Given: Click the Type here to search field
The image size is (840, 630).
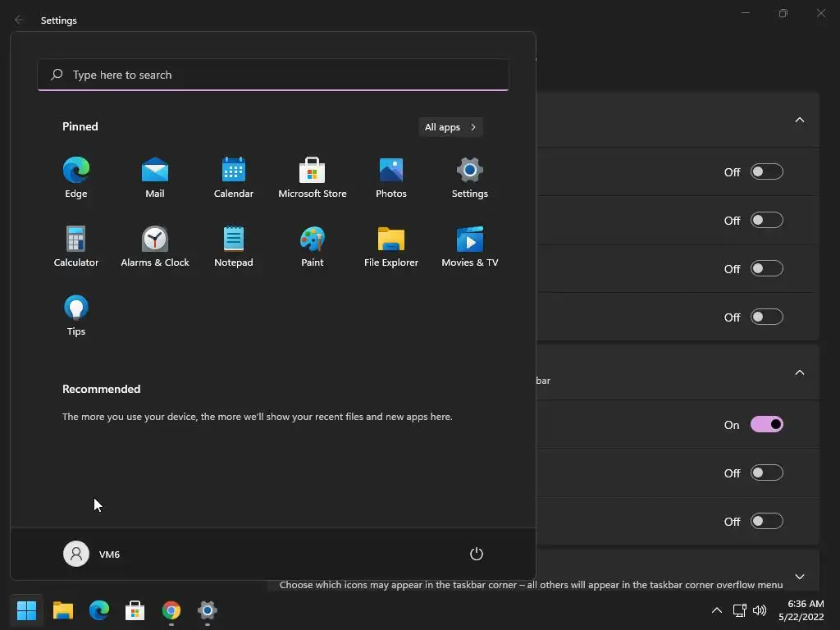Looking at the screenshot, I should click(273, 75).
